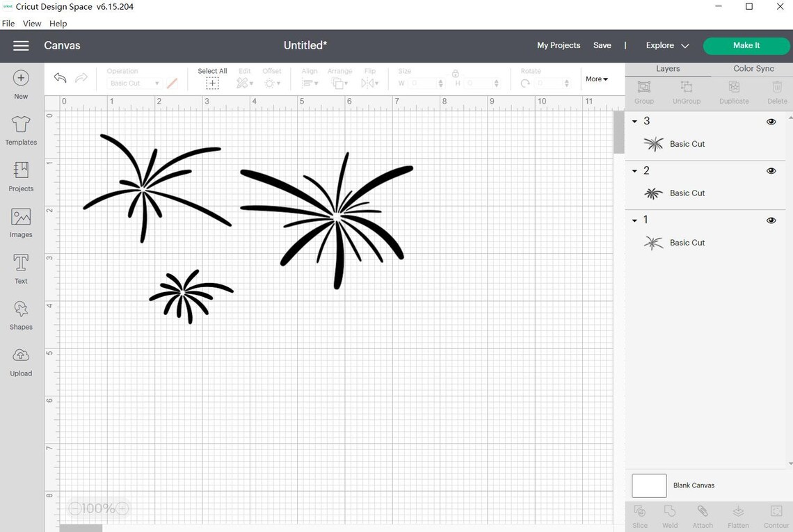
Task: Hide layer 2 with the eye icon
Action: [771, 170]
